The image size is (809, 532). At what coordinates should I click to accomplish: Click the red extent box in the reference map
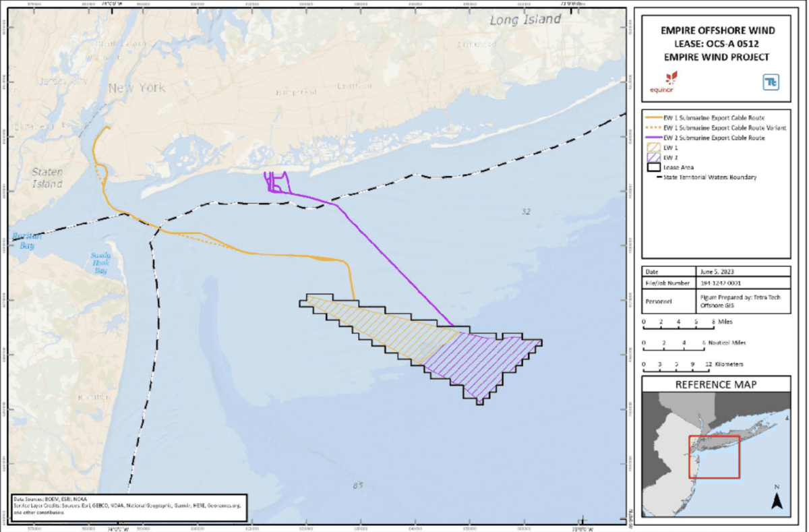(x=714, y=457)
